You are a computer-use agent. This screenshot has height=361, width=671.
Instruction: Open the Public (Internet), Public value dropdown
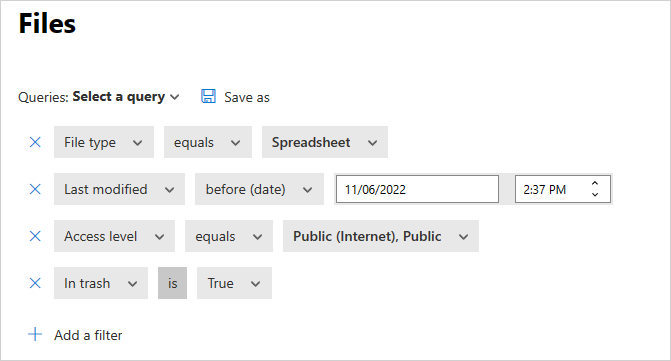point(381,236)
